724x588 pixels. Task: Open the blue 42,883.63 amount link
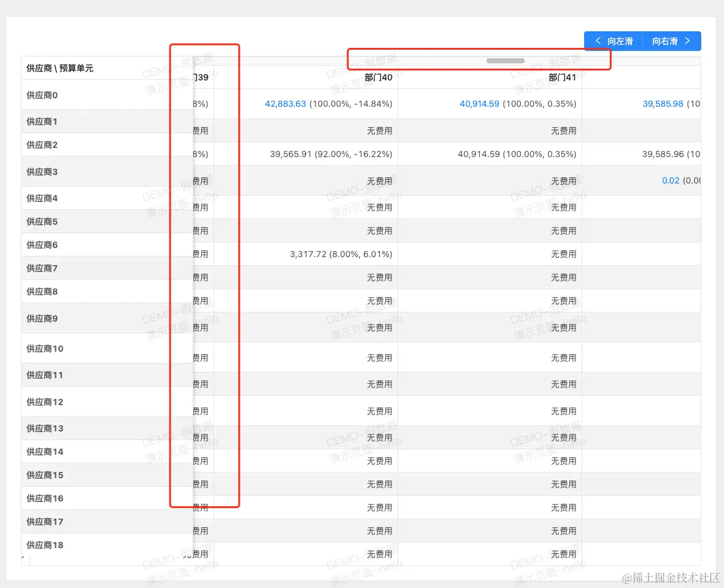coord(285,104)
